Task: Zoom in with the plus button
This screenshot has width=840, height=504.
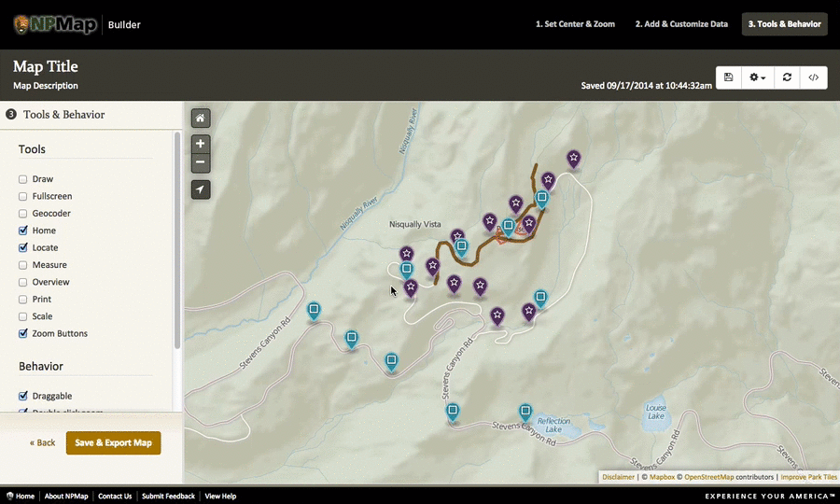Action: click(x=201, y=144)
